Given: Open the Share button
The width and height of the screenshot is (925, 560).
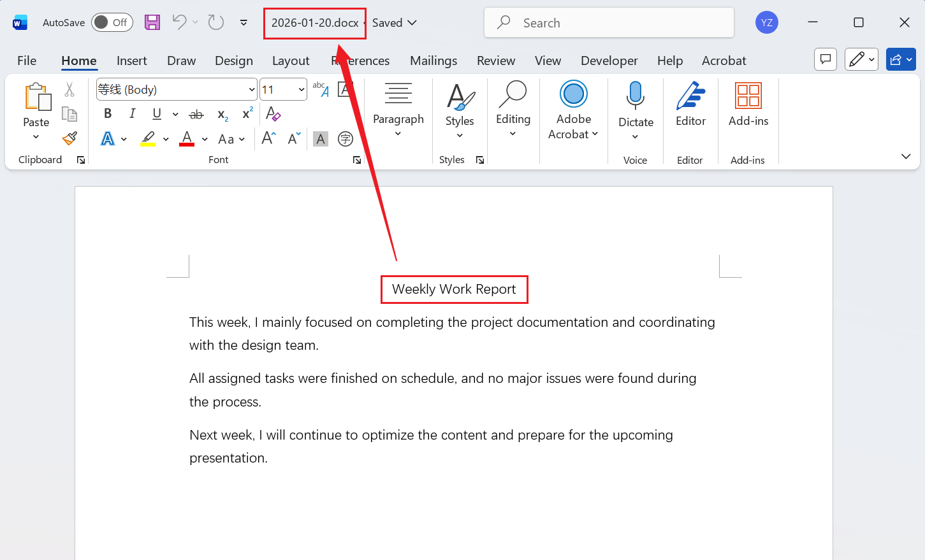Looking at the screenshot, I should pos(896,60).
